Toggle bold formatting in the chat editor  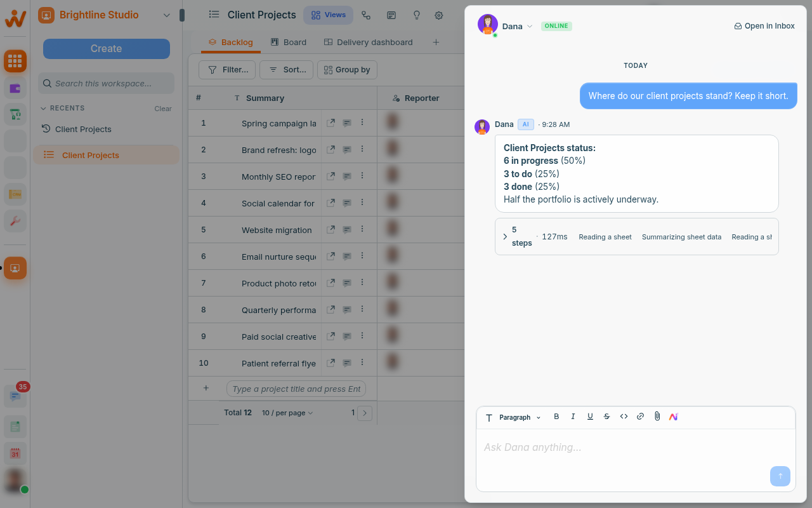556,417
